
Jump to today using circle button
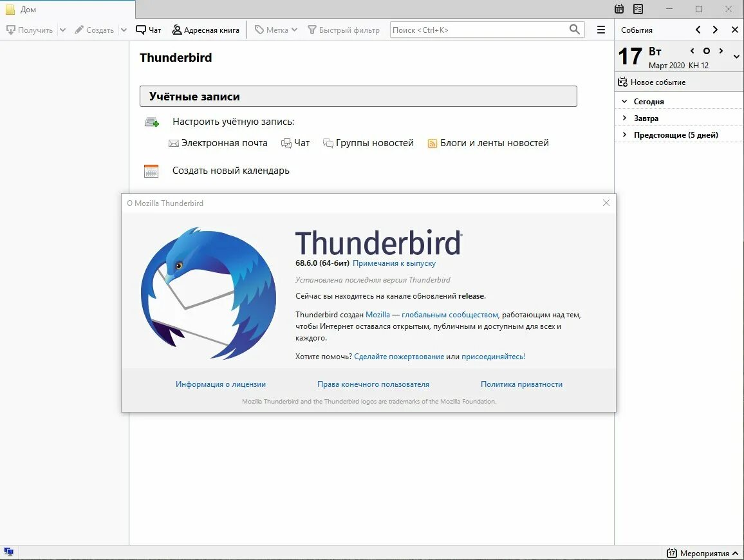(x=707, y=51)
